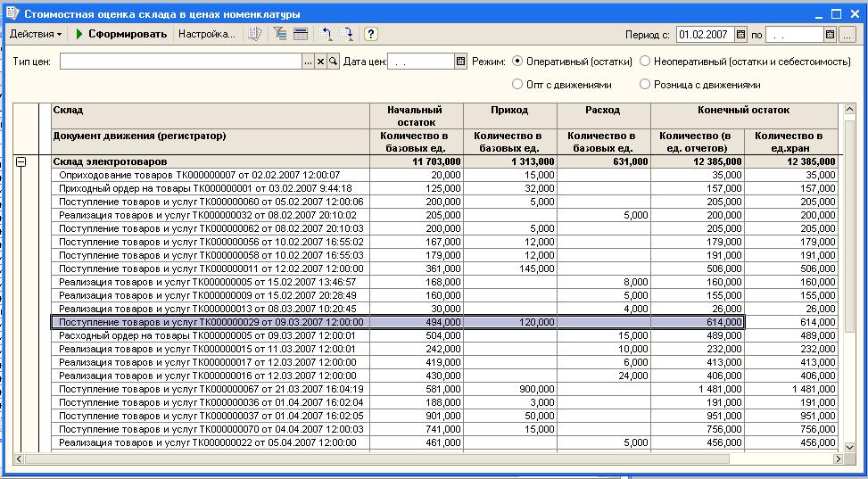Click the Конечный остаток column header
868x479 pixels.
[x=745, y=116]
